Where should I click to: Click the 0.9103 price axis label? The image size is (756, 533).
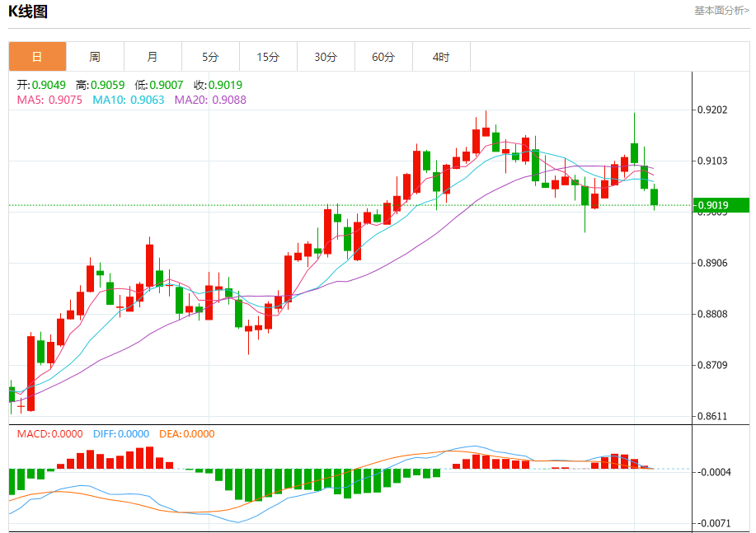tap(712, 161)
